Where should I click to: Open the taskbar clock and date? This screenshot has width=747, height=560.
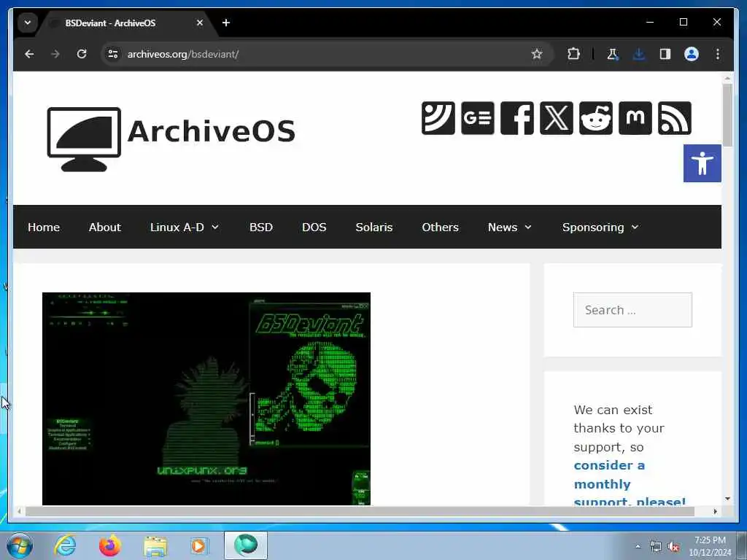pos(710,546)
